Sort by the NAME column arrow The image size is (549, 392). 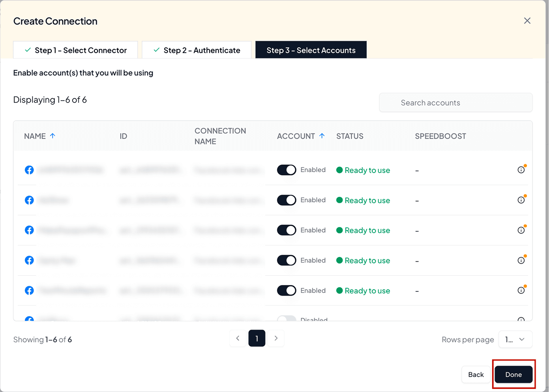[x=52, y=136]
